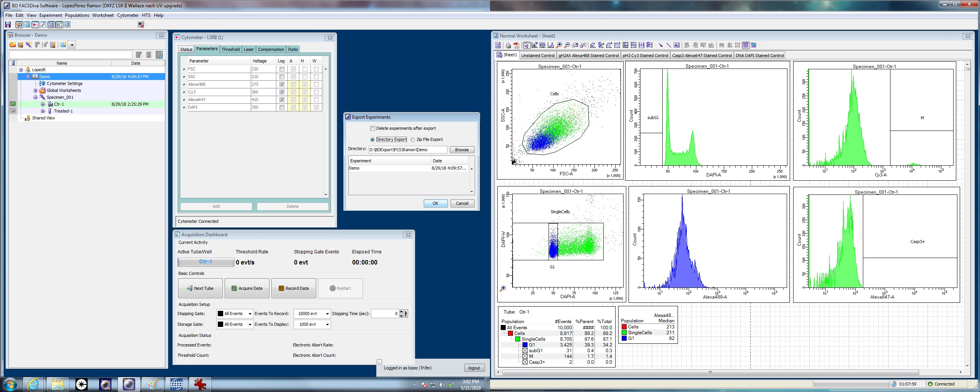Screen dimensions: 980x392
Task: Click the printer icon in worksheet toolbar
Action: (508, 45)
